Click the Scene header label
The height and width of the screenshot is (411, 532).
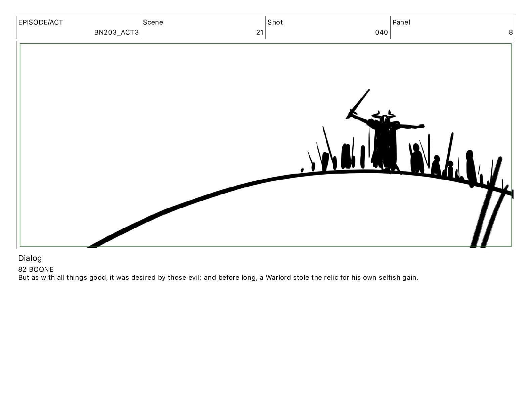153,22
